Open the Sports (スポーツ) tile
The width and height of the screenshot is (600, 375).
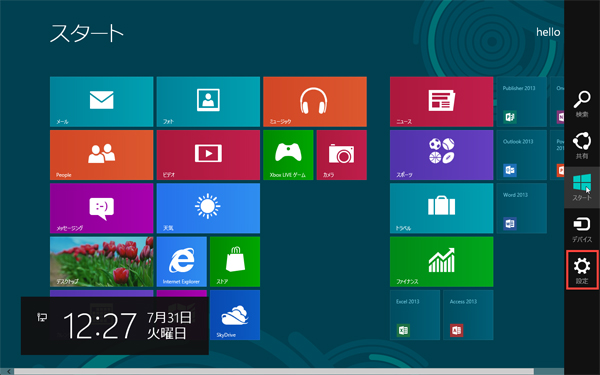coord(442,155)
